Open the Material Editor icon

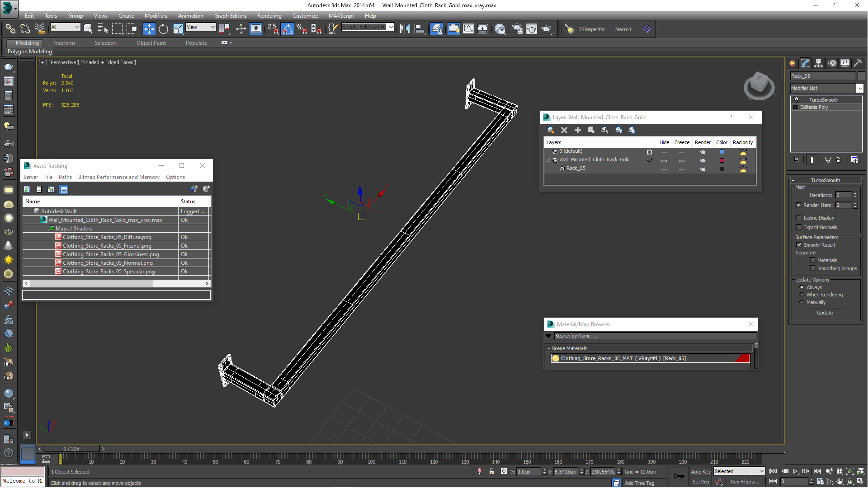[x=500, y=29]
